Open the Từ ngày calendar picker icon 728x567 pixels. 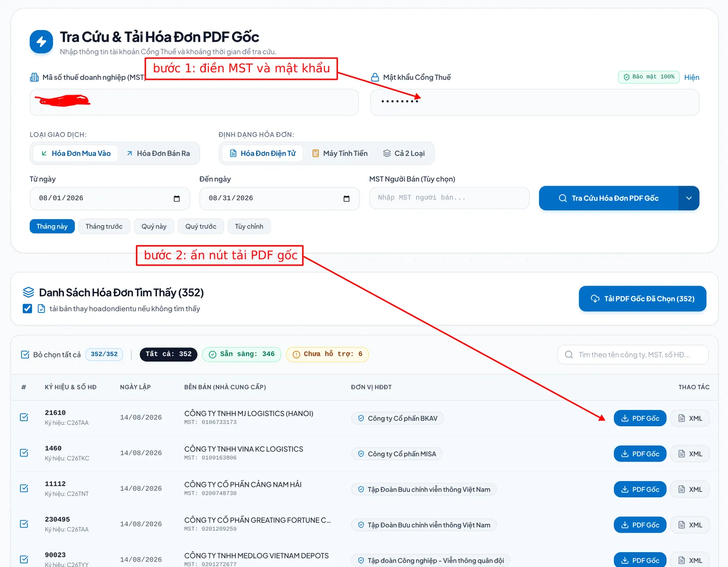pyautogui.click(x=176, y=199)
